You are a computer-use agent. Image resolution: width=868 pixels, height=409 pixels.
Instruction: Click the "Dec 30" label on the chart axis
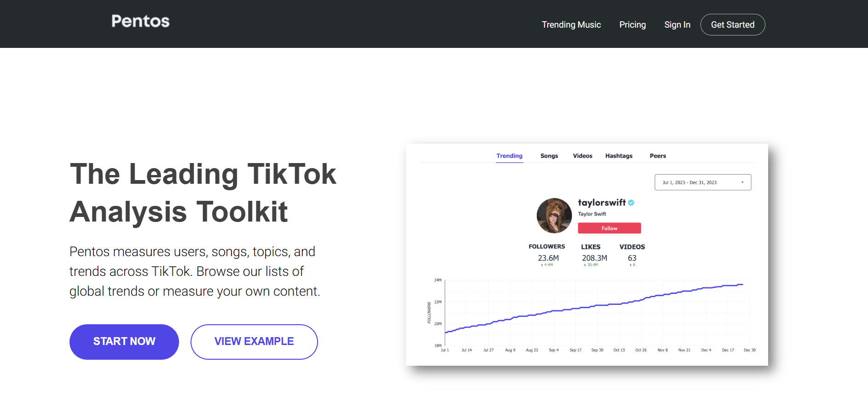(x=750, y=350)
